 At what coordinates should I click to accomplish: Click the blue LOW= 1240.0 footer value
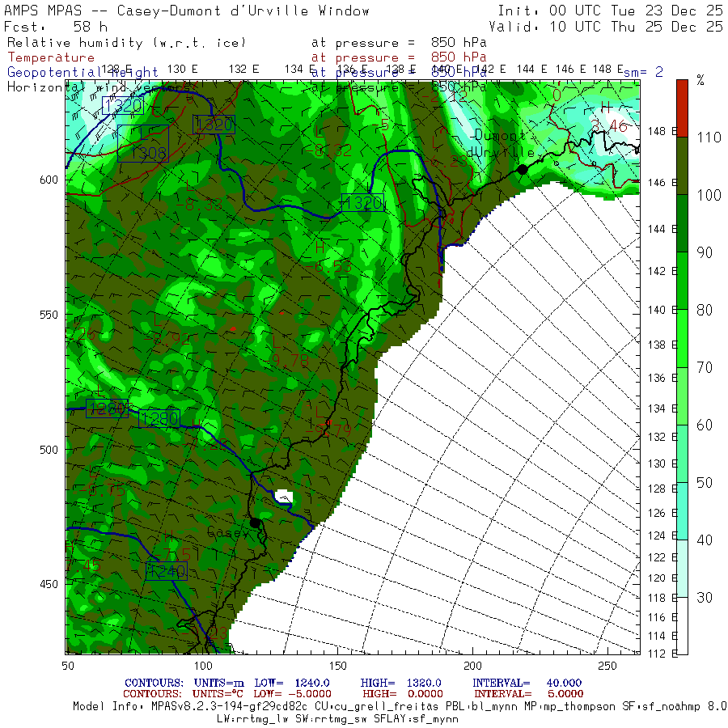pyautogui.click(x=292, y=683)
